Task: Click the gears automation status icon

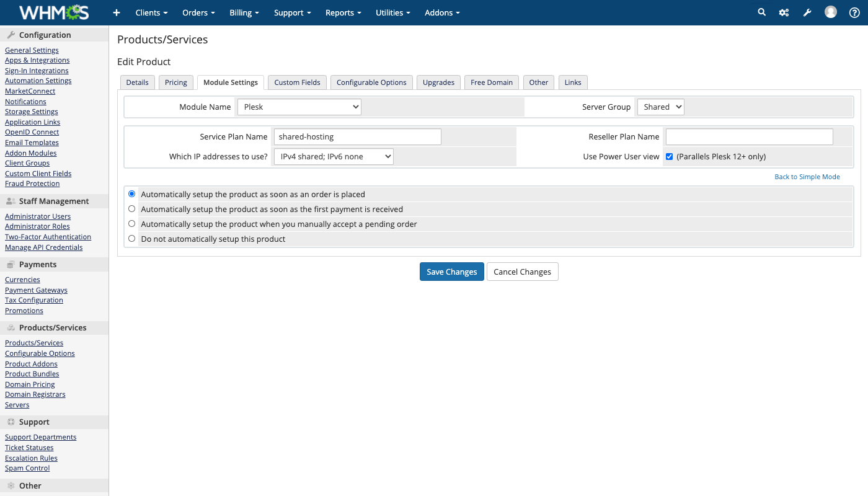Action: coord(784,12)
